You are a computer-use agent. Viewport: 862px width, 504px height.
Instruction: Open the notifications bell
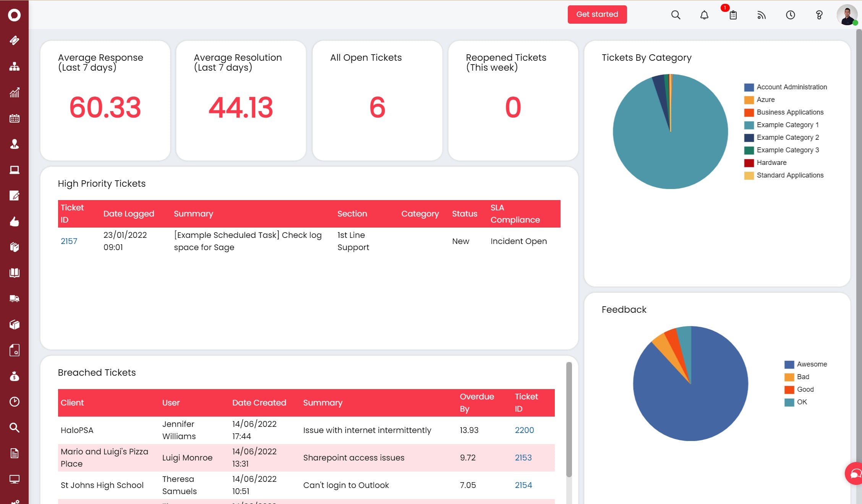tap(704, 15)
